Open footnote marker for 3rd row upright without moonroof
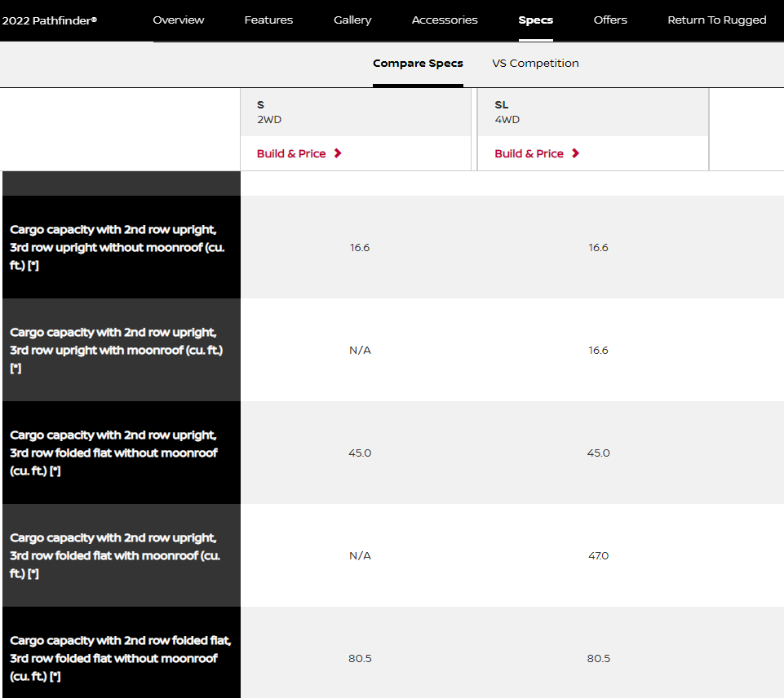 point(33,266)
